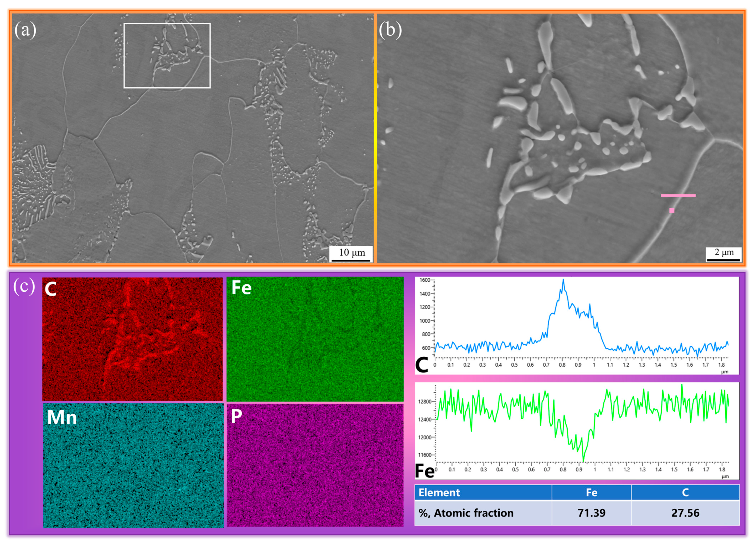Click the µm unit label under carbon plot
This screenshot has height=542, width=756.
click(x=725, y=372)
